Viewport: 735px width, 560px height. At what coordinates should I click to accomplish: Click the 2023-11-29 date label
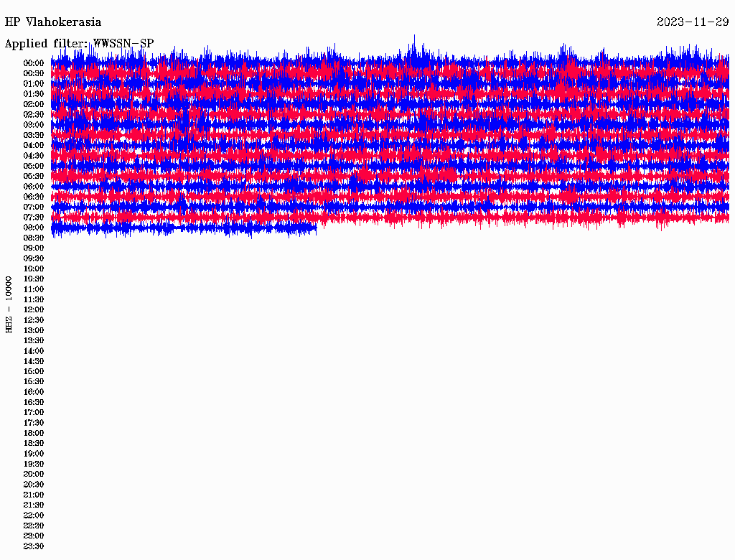coord(693,22)
